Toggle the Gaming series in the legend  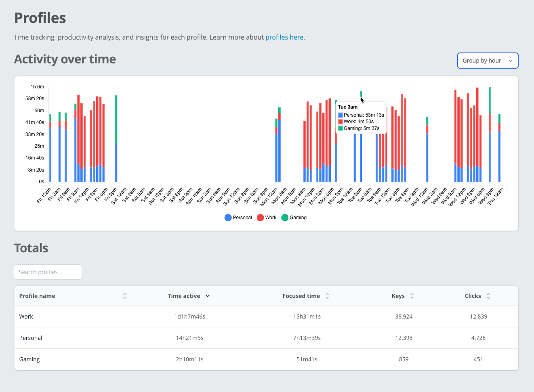pos(294,217)
